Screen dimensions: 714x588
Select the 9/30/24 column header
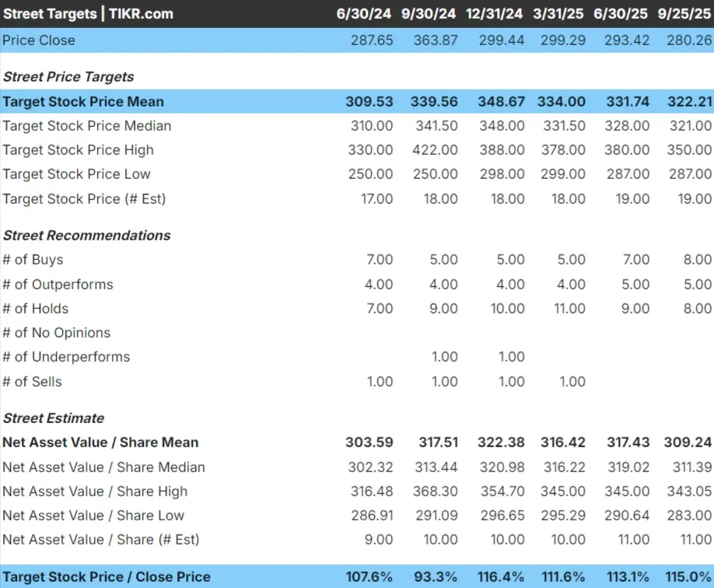pos(429,14)
